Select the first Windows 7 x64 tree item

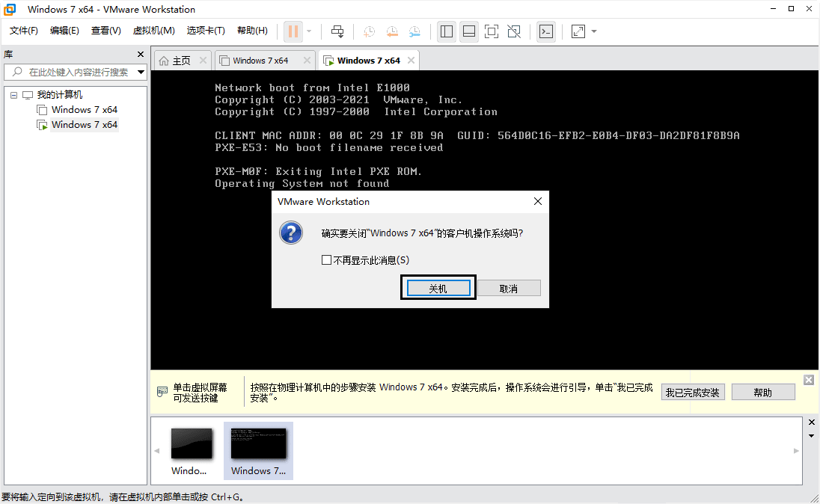[x=85, y=110]
